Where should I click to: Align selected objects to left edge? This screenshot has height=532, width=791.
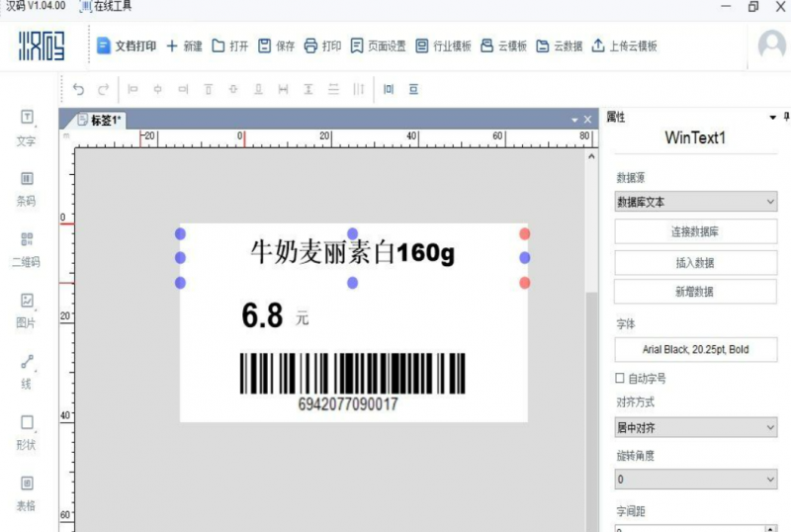point(132,89)
